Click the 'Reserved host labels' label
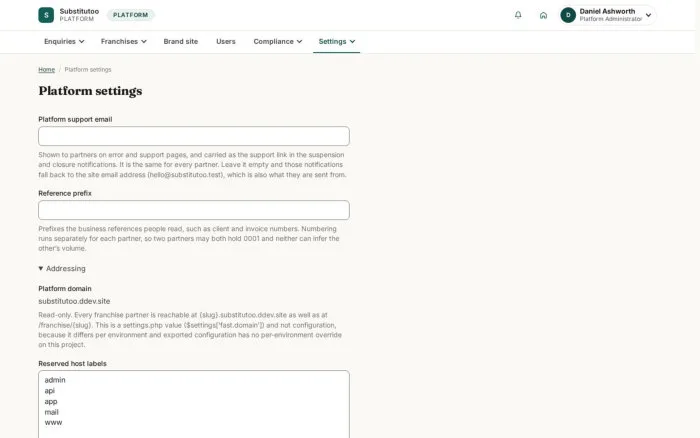The width and height of the screenshot is (700, 438). click(72, 364)
